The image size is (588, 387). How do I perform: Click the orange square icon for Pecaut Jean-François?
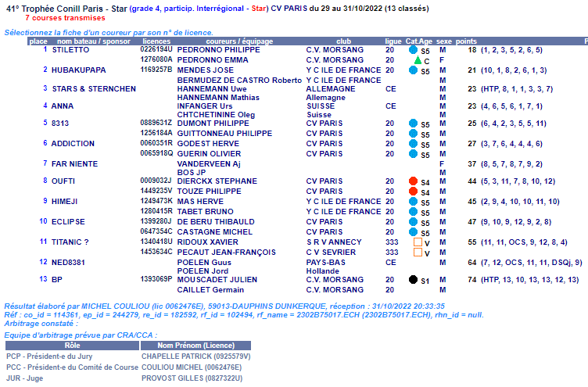418,253
